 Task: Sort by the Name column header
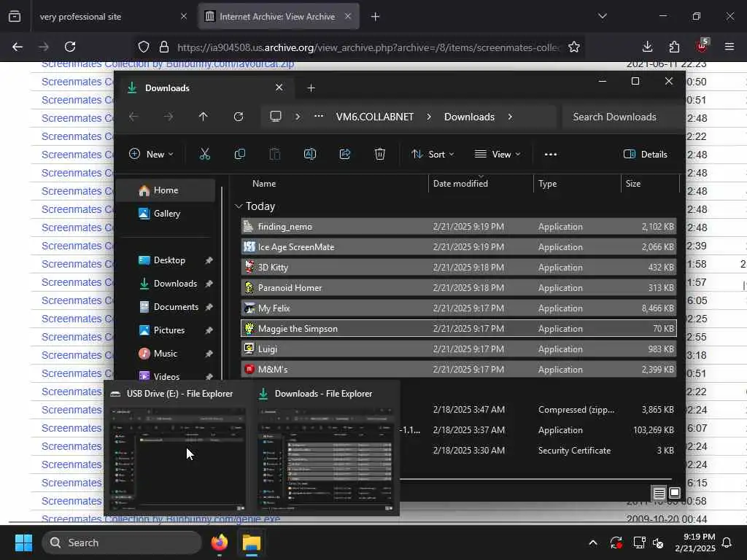[x=264, y=184]
